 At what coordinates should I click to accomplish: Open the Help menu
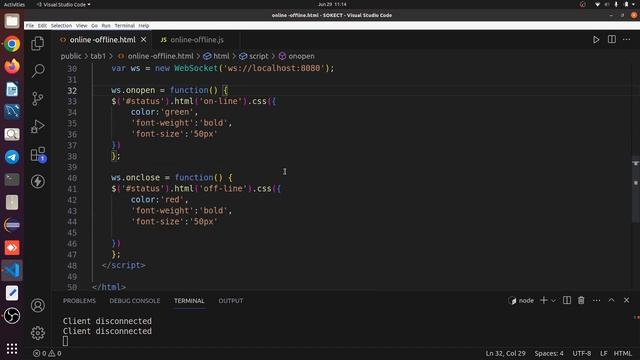pos(144,25)
